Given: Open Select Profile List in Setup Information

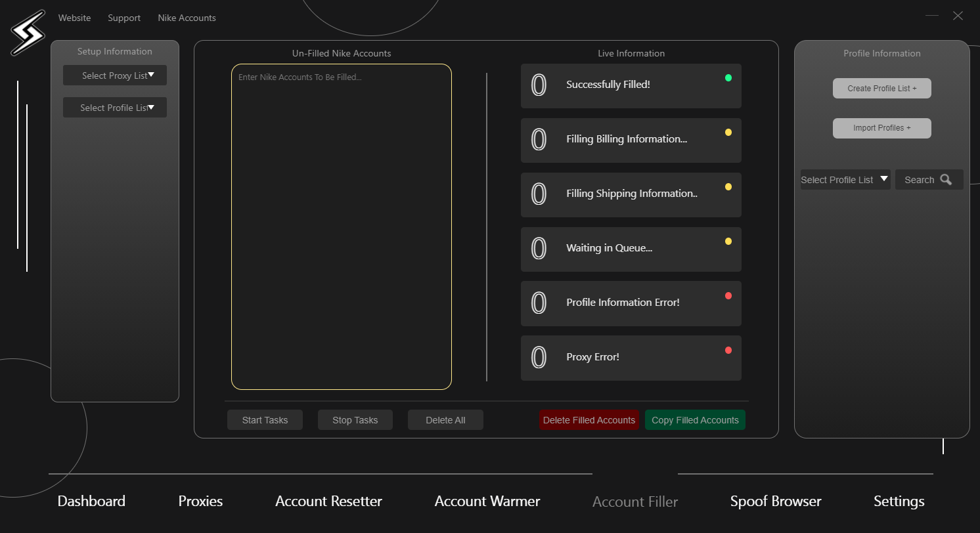Looking at the screenshot, I should pyautogui.click(x=115, y=108).
